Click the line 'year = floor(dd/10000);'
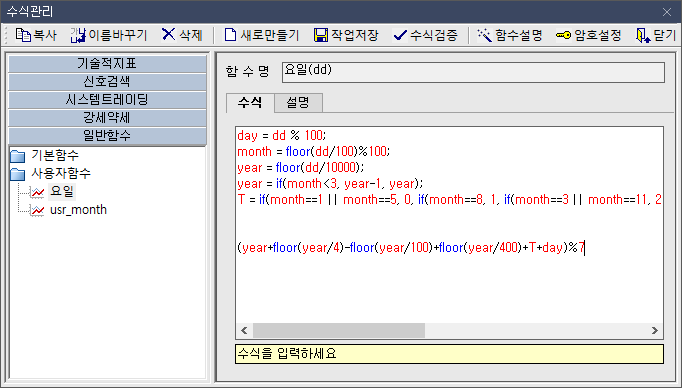The image size is (682, 388). [x=301, y=167]
